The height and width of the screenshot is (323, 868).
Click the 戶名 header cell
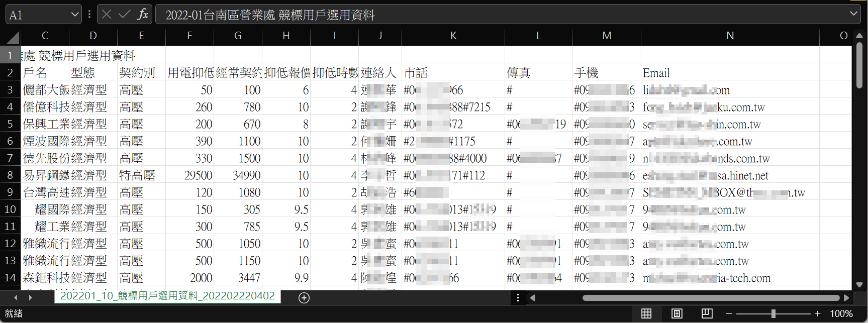45,72
